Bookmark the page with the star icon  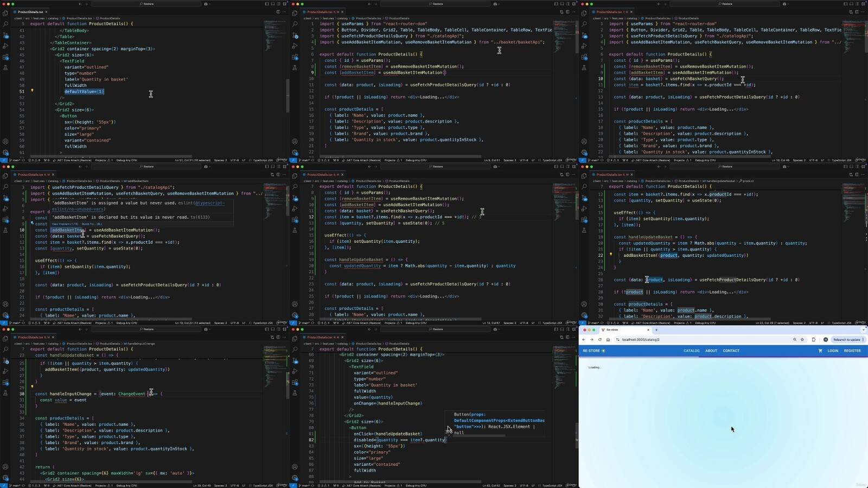(802, 340)
